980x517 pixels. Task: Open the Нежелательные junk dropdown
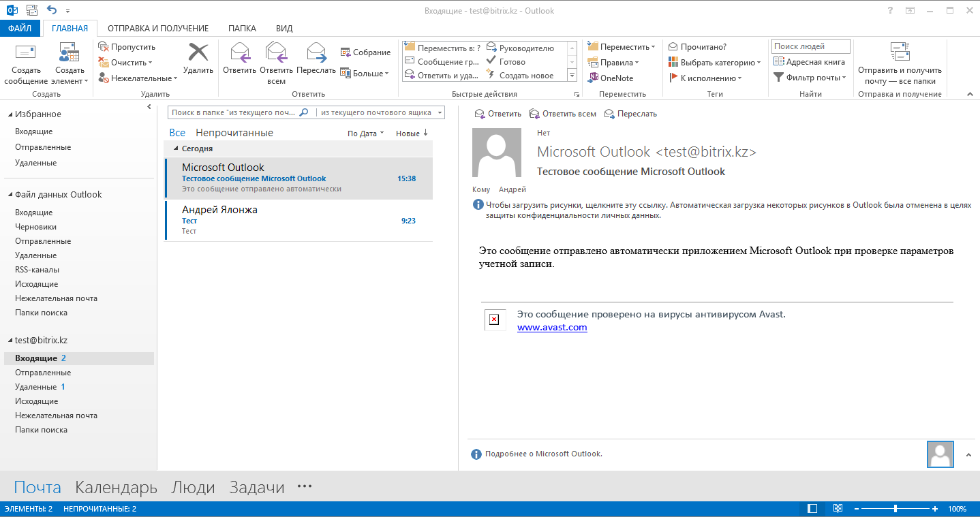138,78
